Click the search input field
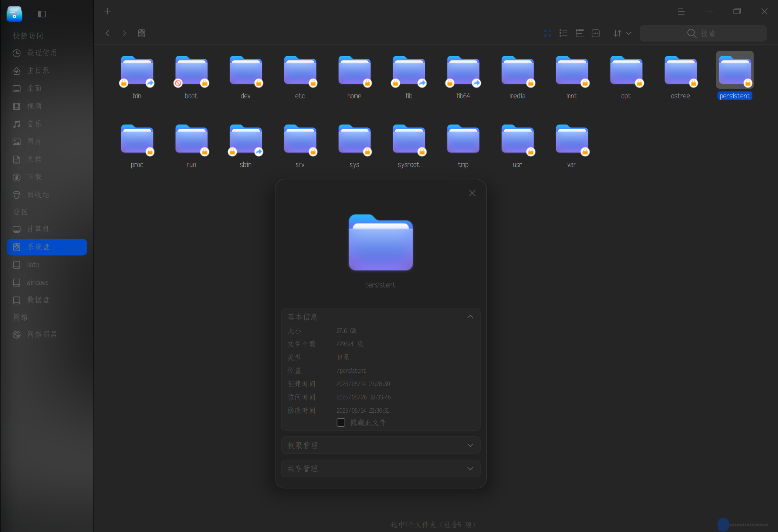This screenshot has height=532, width=778. click(703, 33)
